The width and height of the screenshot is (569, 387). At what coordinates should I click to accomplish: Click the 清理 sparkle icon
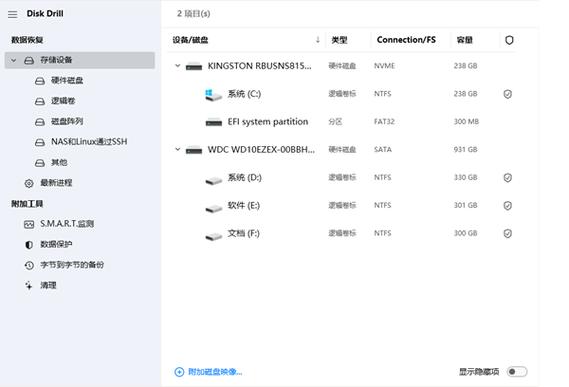click(x=29, y=285)
